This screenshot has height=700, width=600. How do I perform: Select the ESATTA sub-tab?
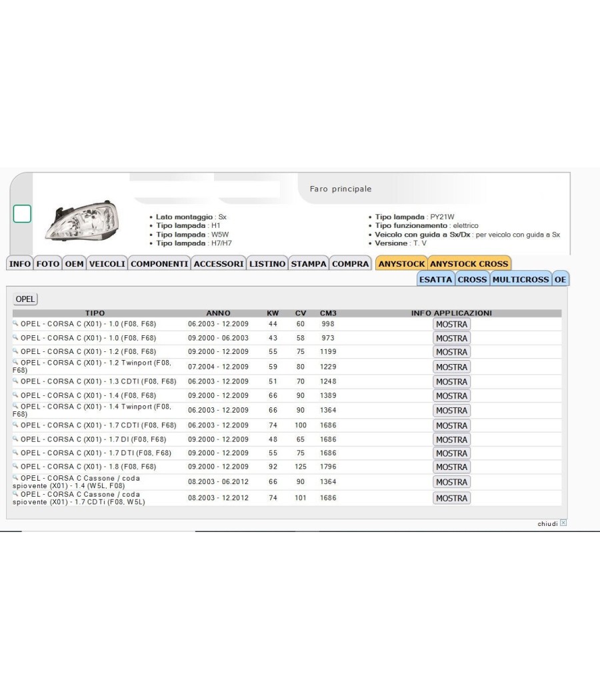point(435,279)
